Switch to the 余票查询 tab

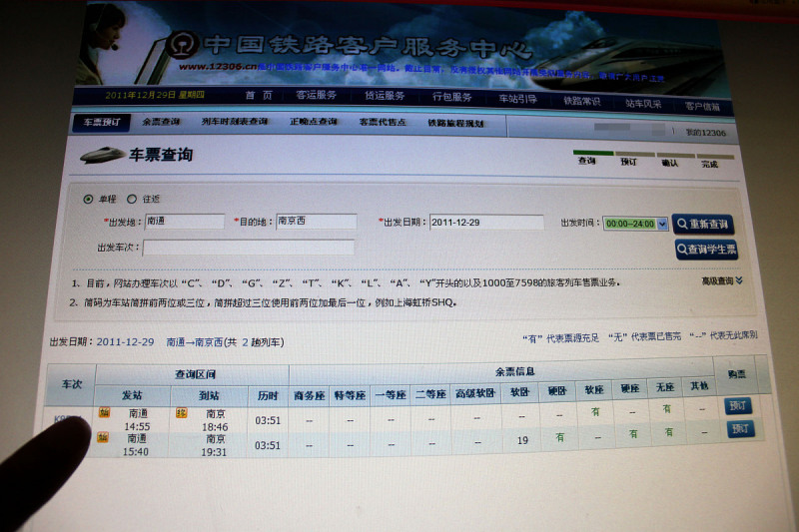pyautogui.click(x=161, y=122)
